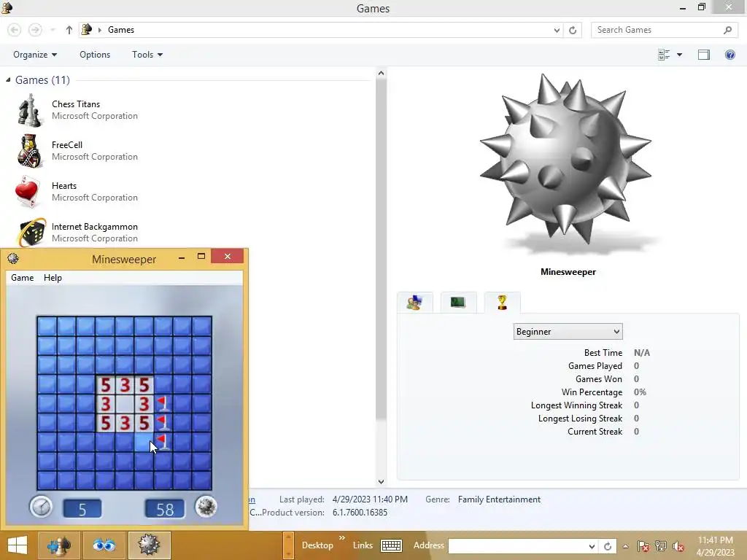Go forward with the Forward arrow
The width and height of the screenshot is (747, 560).
click(x=35, y=30)
